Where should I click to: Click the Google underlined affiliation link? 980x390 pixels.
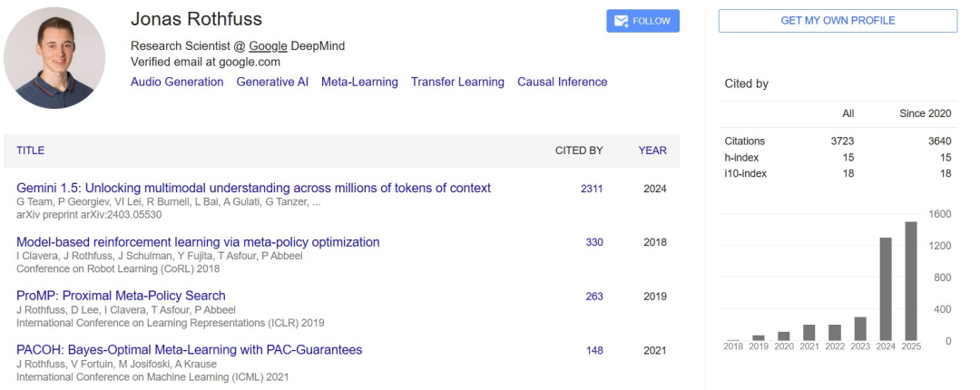268,46
